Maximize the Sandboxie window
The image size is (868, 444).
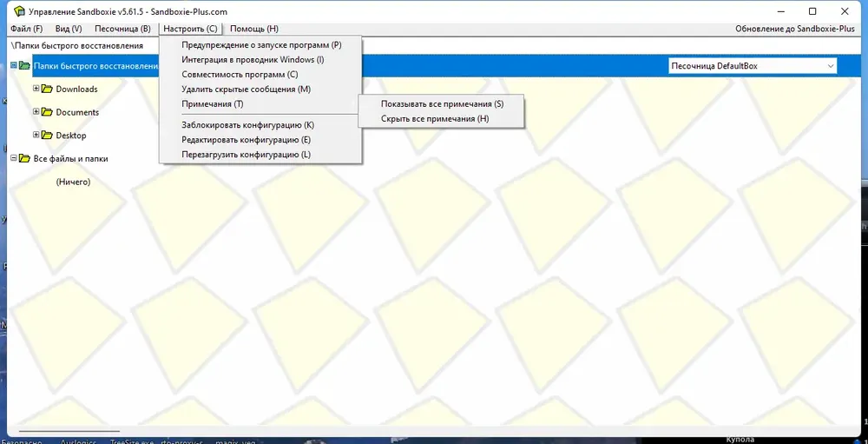pos(812,11)
